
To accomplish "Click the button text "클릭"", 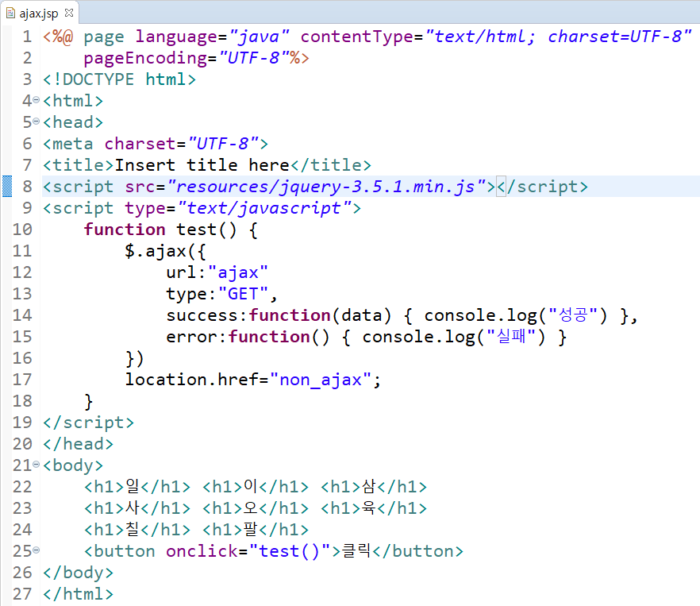I will pyautogui.click(x=356, y=551).
